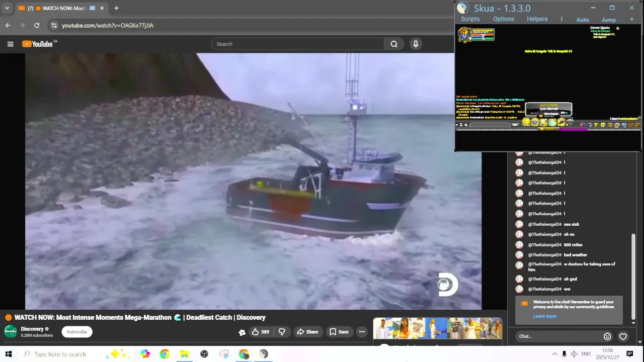
Task: Open the Discovery channel name link
Action: pos(32,329)
